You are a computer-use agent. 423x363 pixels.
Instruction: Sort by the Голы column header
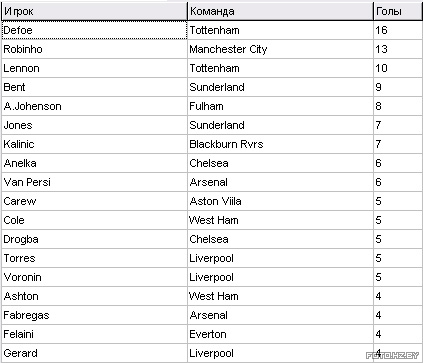pyautogui.click(x=398, y=11)
